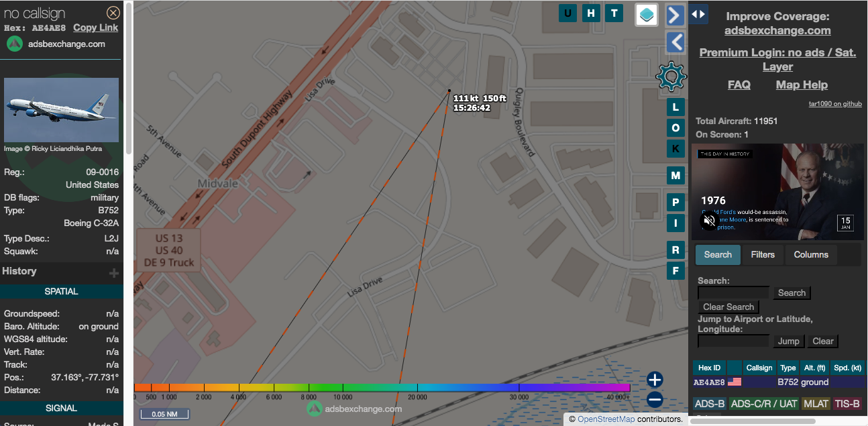Click the Search button

792,293
